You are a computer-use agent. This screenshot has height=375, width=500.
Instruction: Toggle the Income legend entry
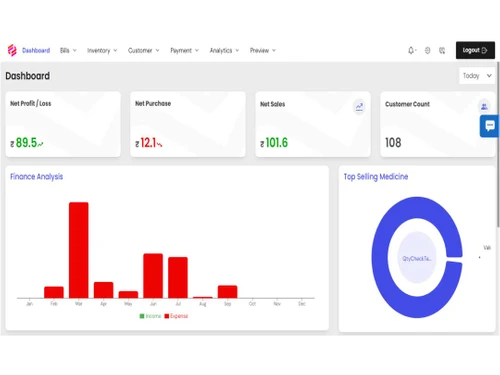[x=150, y=316]
